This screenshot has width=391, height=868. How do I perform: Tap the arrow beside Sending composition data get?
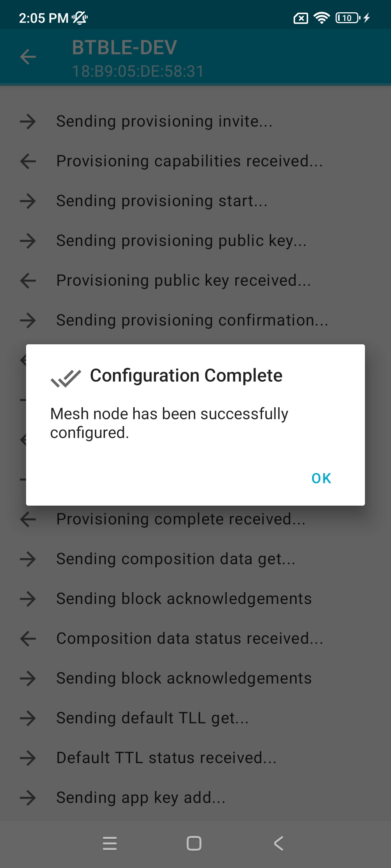tap(28, 559)
